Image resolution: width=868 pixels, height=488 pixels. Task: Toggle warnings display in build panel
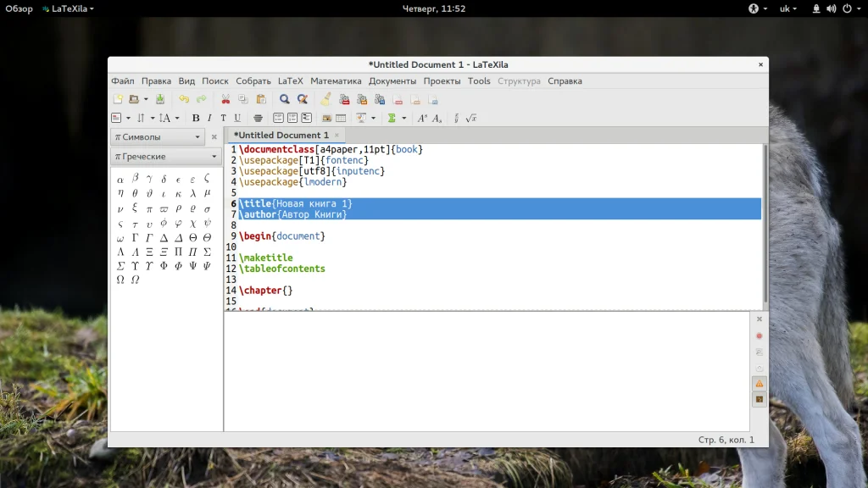pos(759,383)
